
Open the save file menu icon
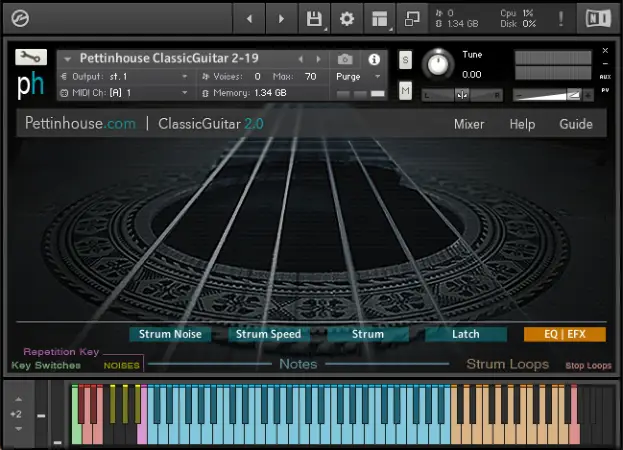pyautogui.click(x=315, y=18)
